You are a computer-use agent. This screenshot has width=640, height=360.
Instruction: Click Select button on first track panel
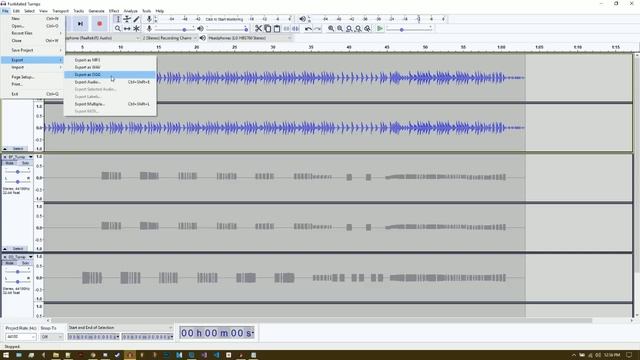point(18,149)
